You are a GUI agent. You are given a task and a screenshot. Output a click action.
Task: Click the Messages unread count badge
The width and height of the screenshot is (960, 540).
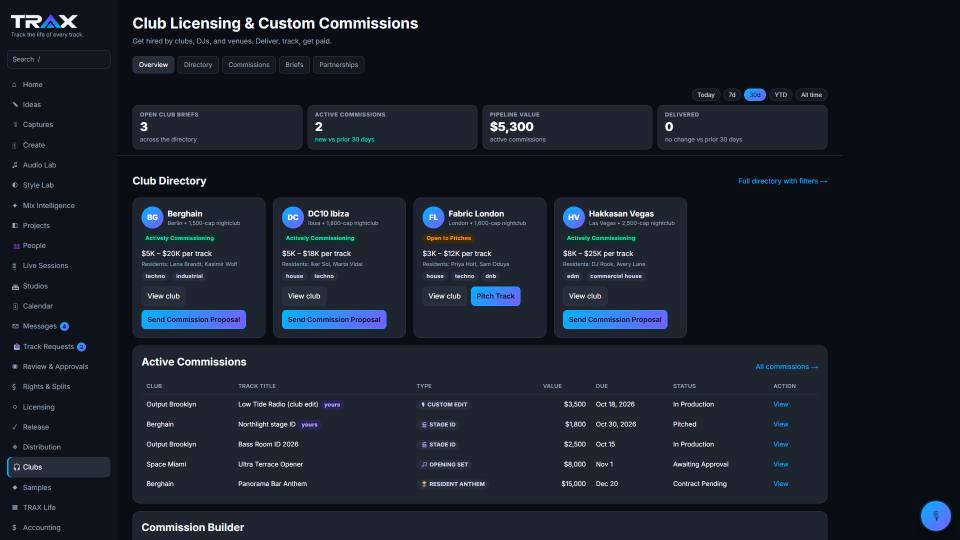point(64,326)
